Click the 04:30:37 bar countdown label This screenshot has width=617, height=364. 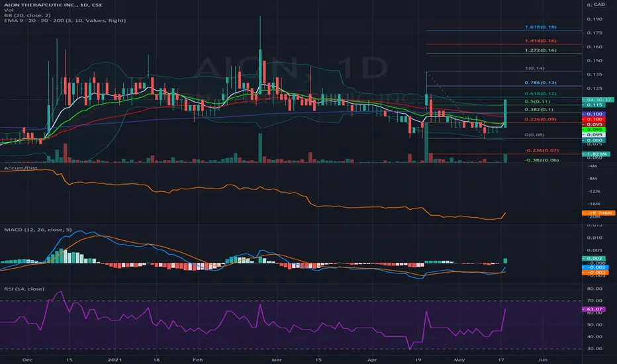click(x=598, y=100)
